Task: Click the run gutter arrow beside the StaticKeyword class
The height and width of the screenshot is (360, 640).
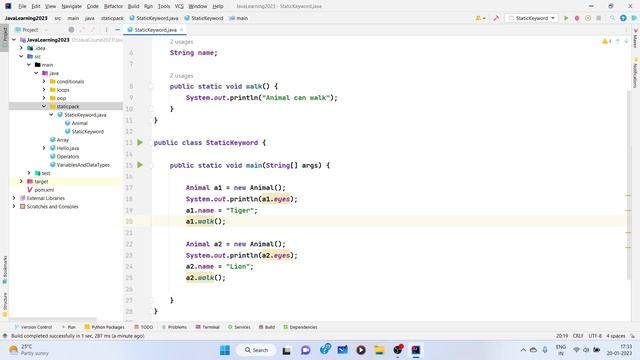Action: (140, 142)
